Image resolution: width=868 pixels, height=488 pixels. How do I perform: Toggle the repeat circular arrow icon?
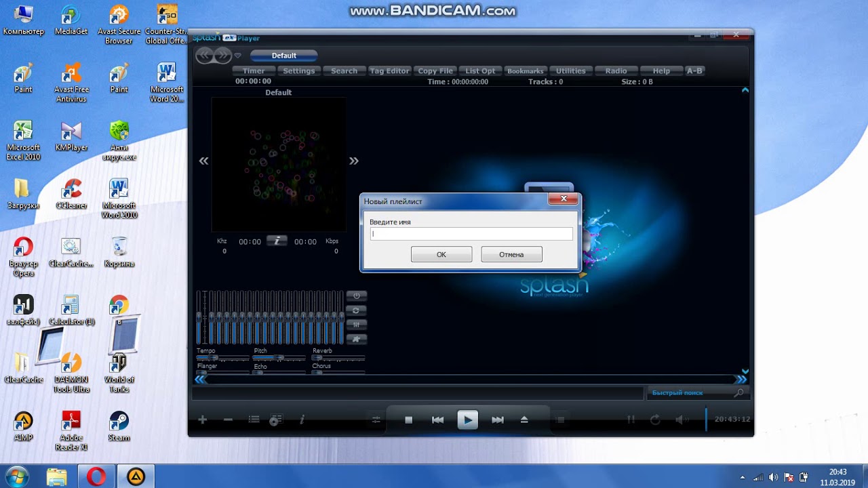point(655,420)
